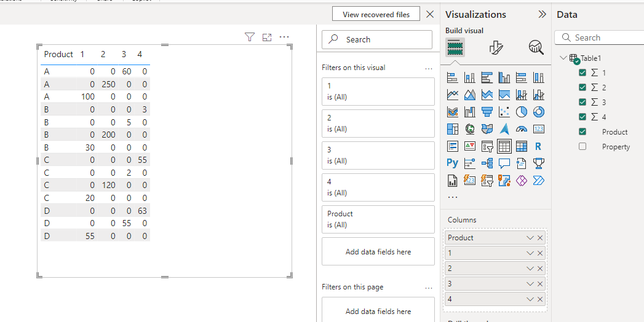644x322 pixels.
Task: Focus the Filters pane Search box
Action: (377, 39)
